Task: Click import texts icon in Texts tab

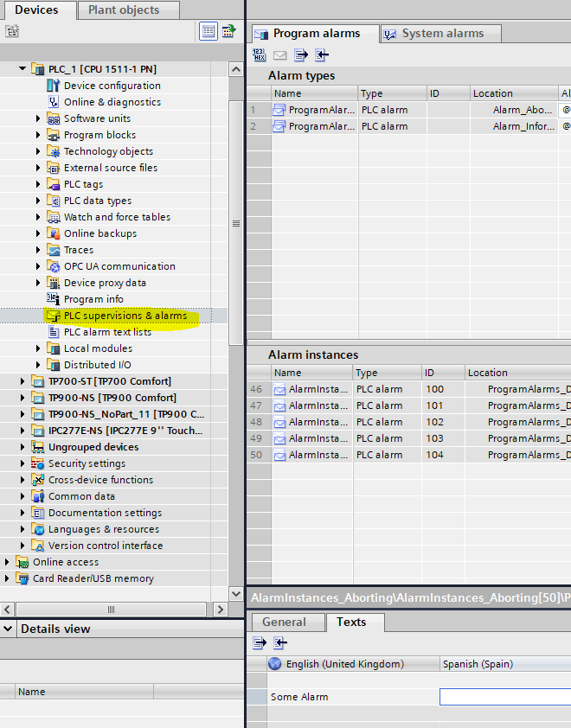Action: [279, 643]
